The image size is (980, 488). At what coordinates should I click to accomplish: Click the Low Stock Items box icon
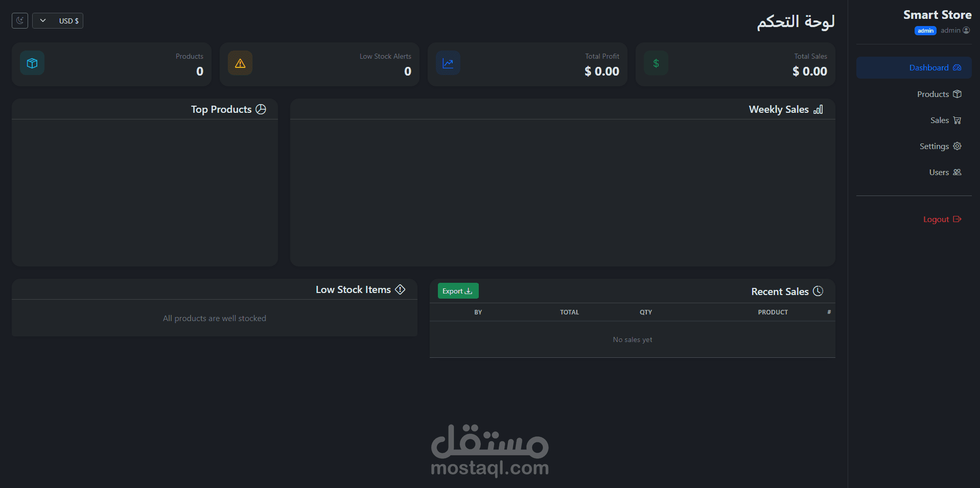point(400,289)
